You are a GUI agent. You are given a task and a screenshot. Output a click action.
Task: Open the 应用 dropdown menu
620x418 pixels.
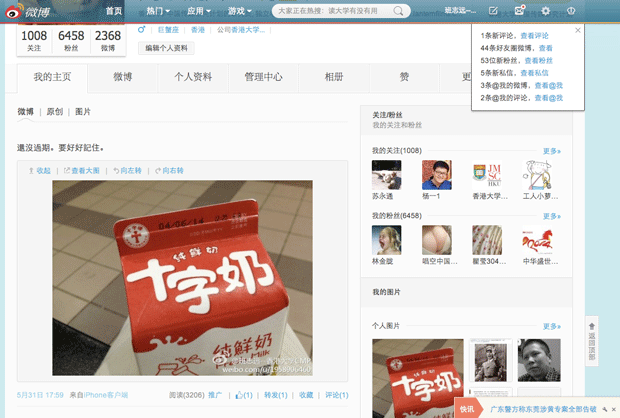click(199, 11)
